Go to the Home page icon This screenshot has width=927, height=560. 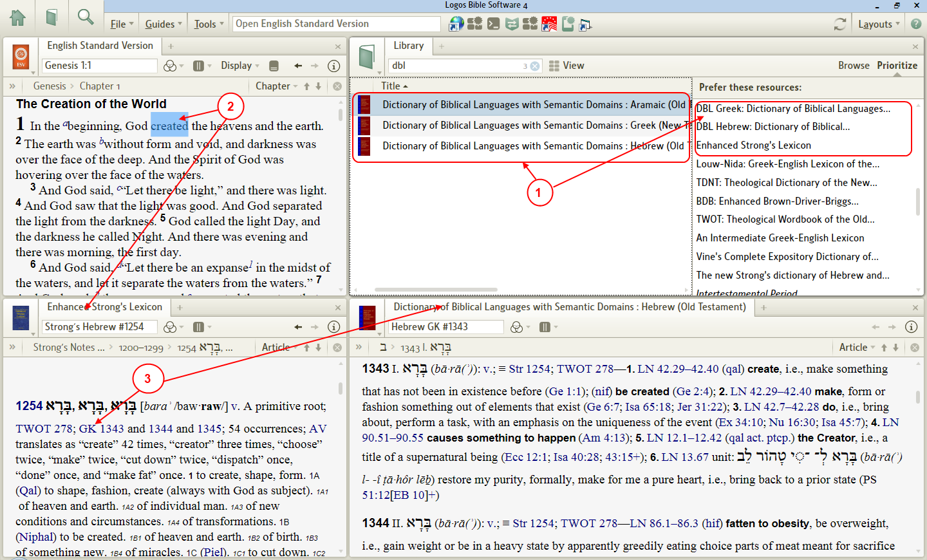(18, 17)
